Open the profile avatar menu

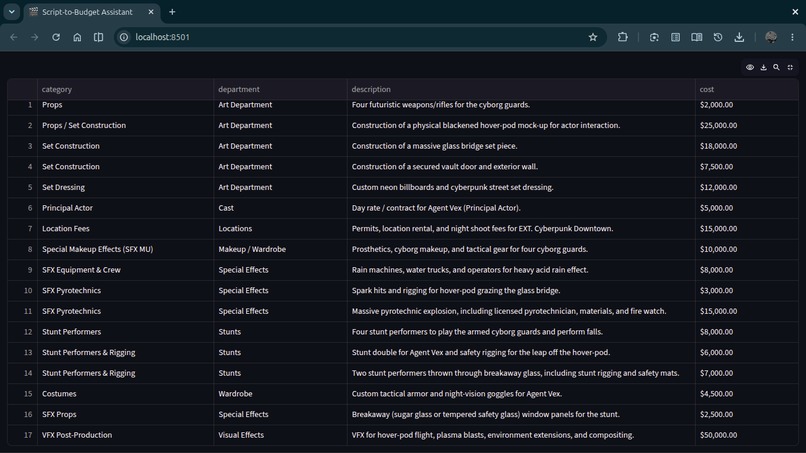click(771, 37)
